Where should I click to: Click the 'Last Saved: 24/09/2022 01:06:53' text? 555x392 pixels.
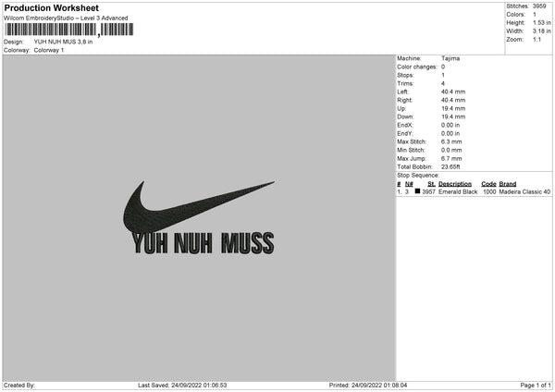(x=182, y=386)
